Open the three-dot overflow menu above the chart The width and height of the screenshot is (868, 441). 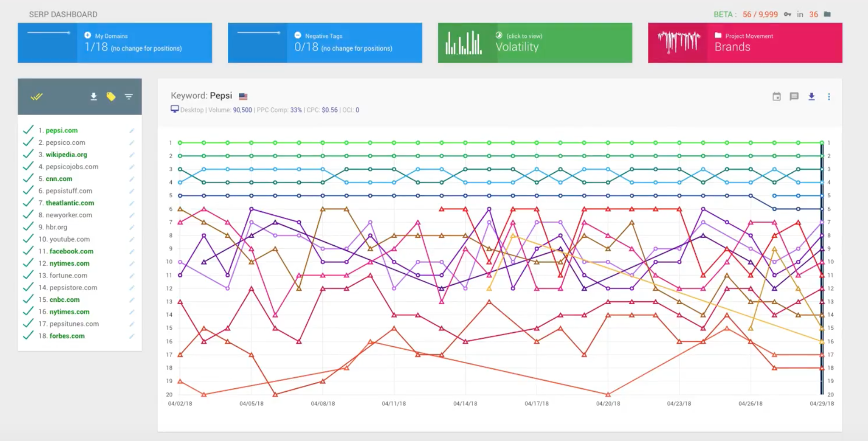(829, 96)
